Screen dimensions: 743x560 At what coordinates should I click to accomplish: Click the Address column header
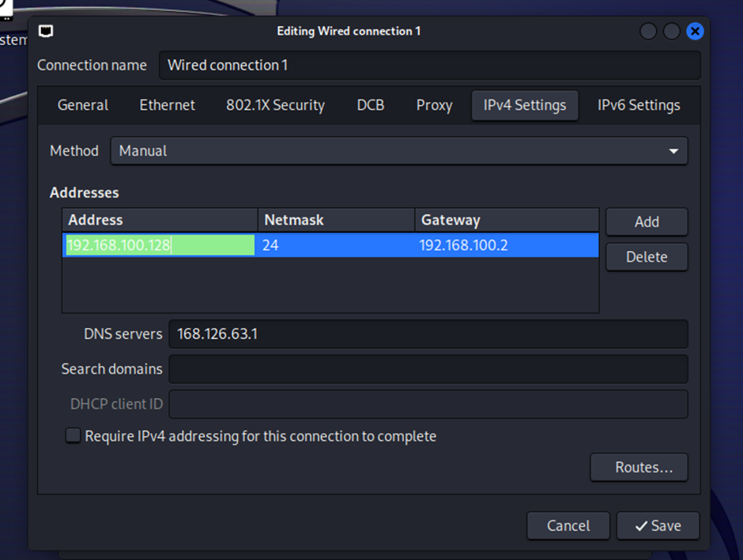click(160, 220)
